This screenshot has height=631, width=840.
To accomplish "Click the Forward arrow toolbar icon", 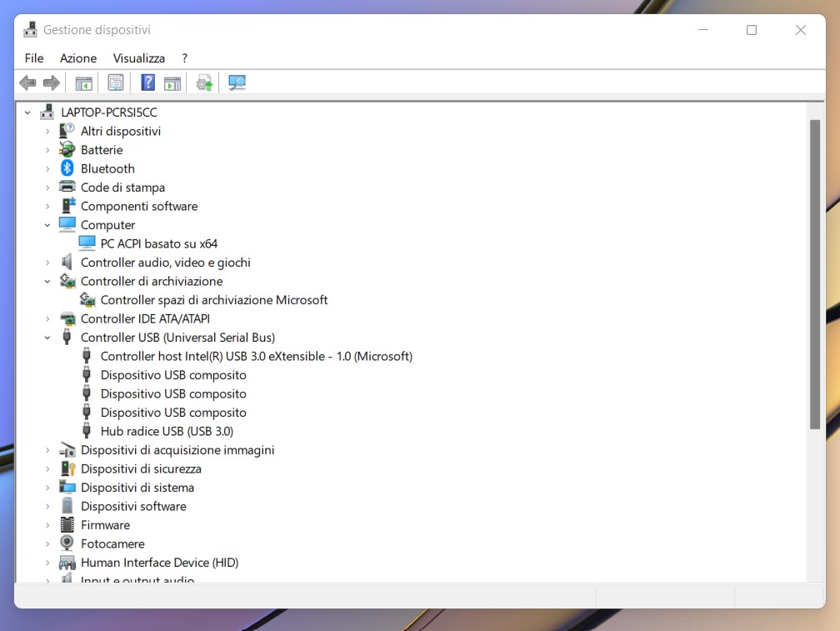I will [52, 83].
